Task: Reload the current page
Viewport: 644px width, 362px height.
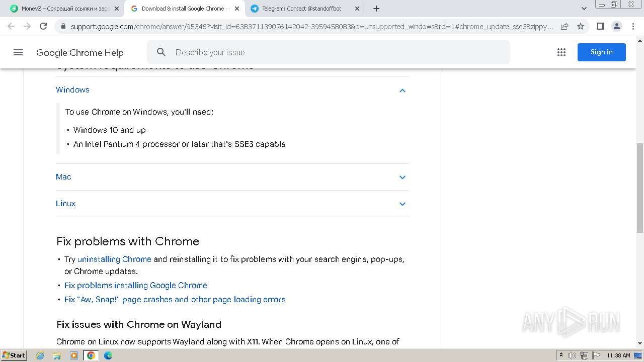Action: [x=43, y=26]
